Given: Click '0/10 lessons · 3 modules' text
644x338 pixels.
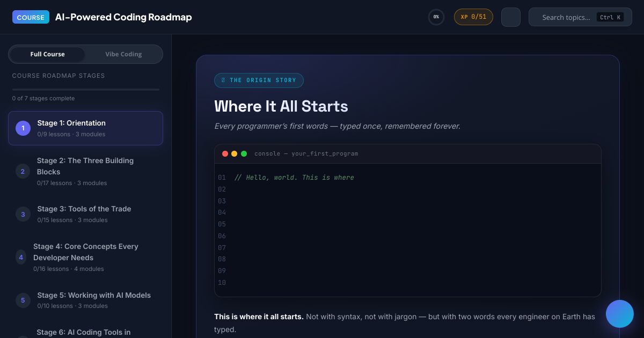Looking at the screenshot, I should click(72, 306).
